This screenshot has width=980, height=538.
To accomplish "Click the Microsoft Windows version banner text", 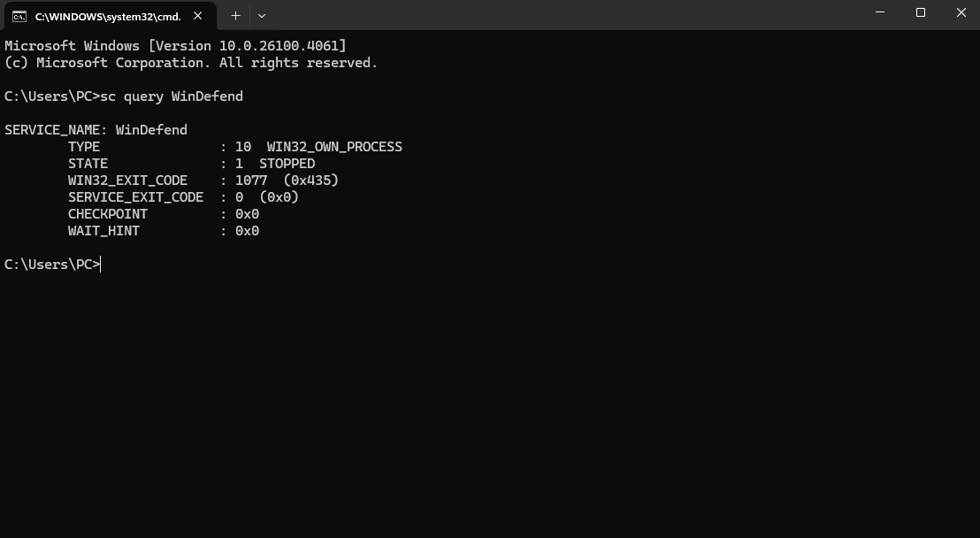I will pyautogui.click(x=174, y=45).
